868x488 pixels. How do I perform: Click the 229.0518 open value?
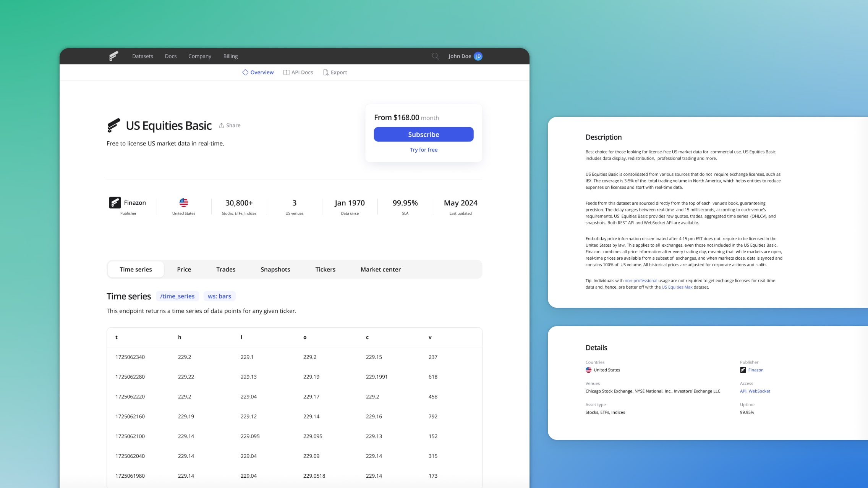pos(314,476)
